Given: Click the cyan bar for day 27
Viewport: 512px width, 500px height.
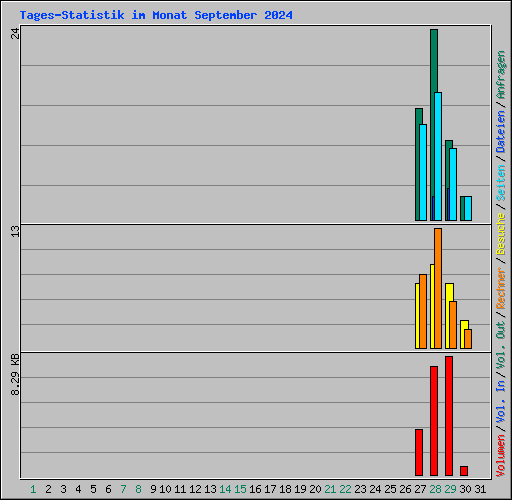Looking at the screenshot, I should point(423,172).
